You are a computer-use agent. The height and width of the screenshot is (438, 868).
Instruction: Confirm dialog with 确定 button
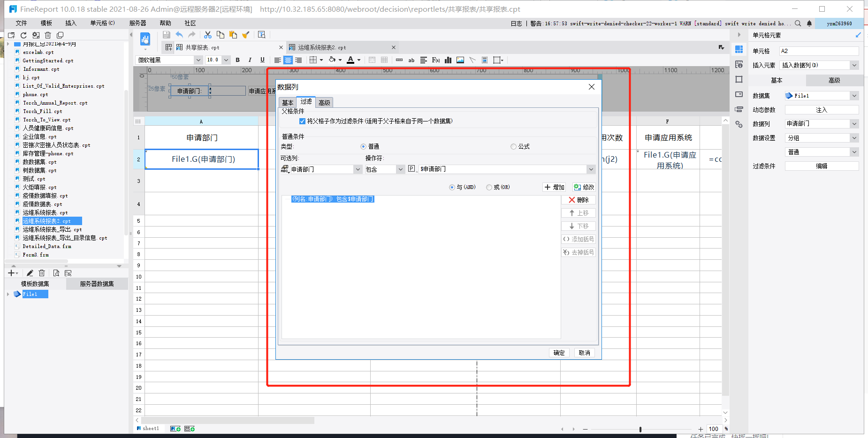point(559,353)
